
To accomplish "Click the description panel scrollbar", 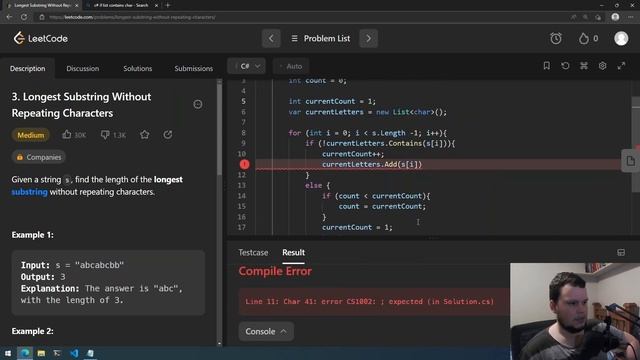I will click(220, 129).
